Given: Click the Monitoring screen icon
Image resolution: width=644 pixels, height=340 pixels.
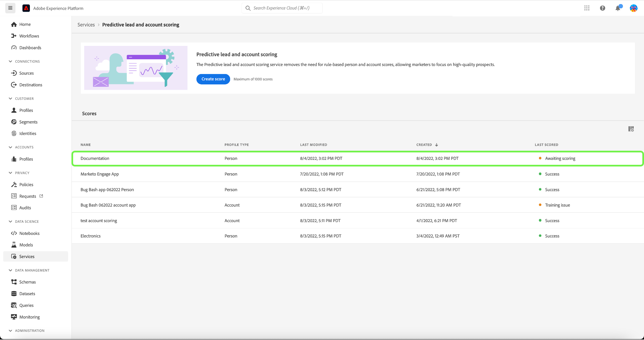Looking at the screenshot, I should (x=14, y=317).
